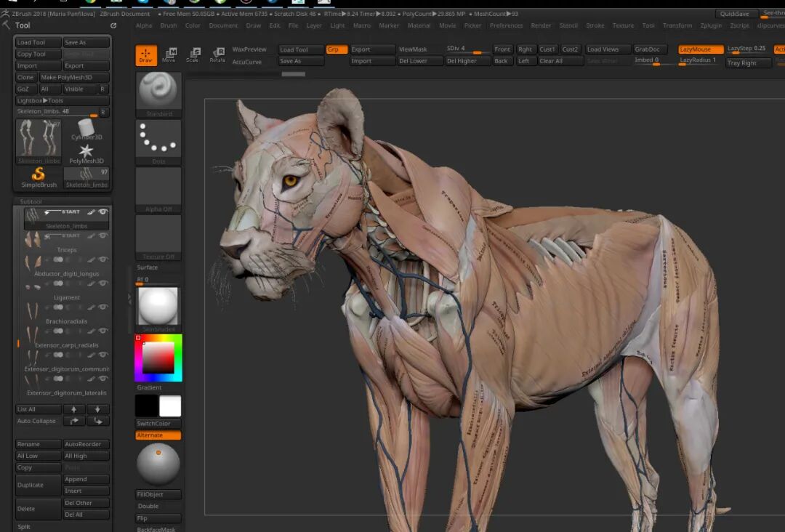Select the Cylinder3D tool

[x=86, y=129]
